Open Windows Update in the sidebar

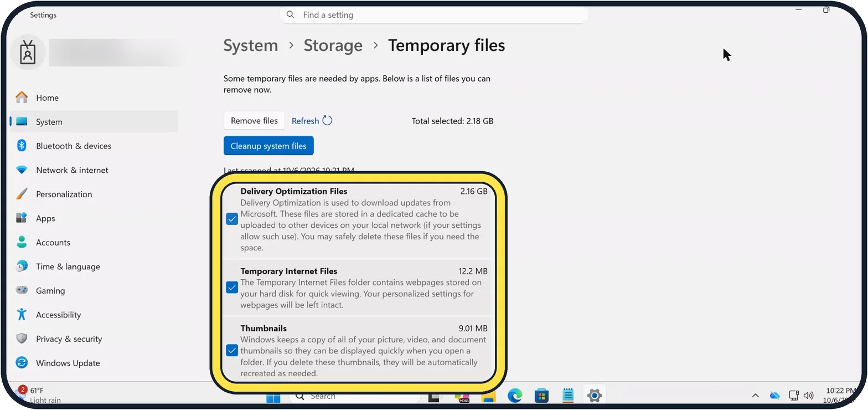point(68,363)
